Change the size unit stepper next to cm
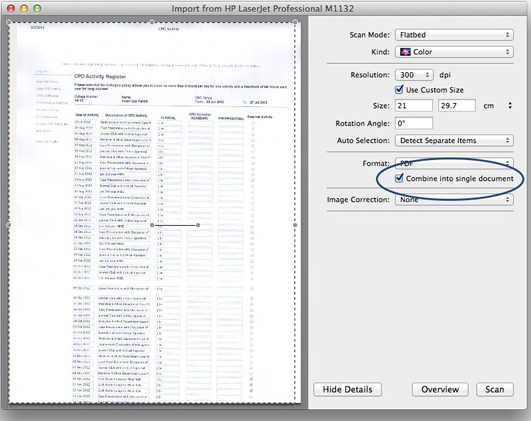Screen dimensions: 531x421 coord(510,106)
